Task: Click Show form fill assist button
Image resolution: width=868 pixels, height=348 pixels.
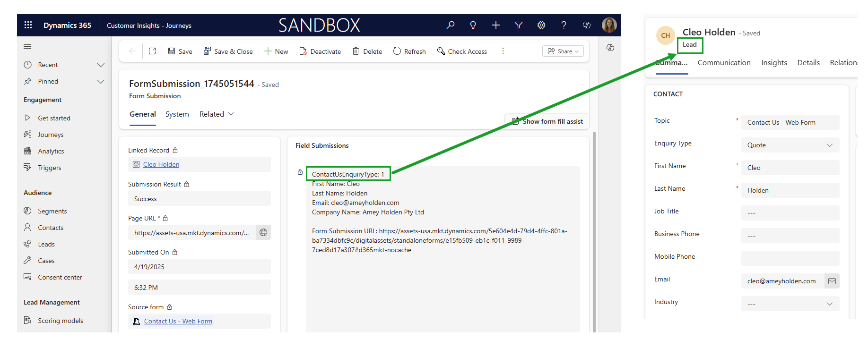Action: [x=547, y=121]
